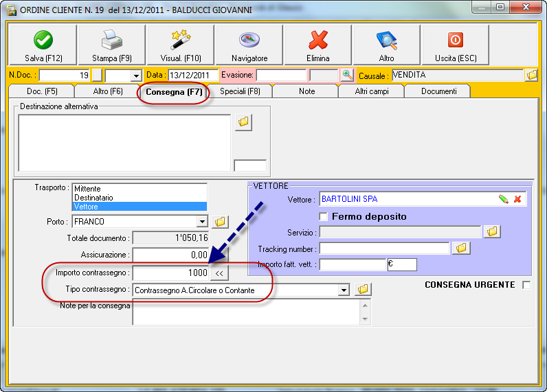Print the order with Stampa (F9)
Image resolution: width=547 pixels, height=392 pixels.
point(111,45)
